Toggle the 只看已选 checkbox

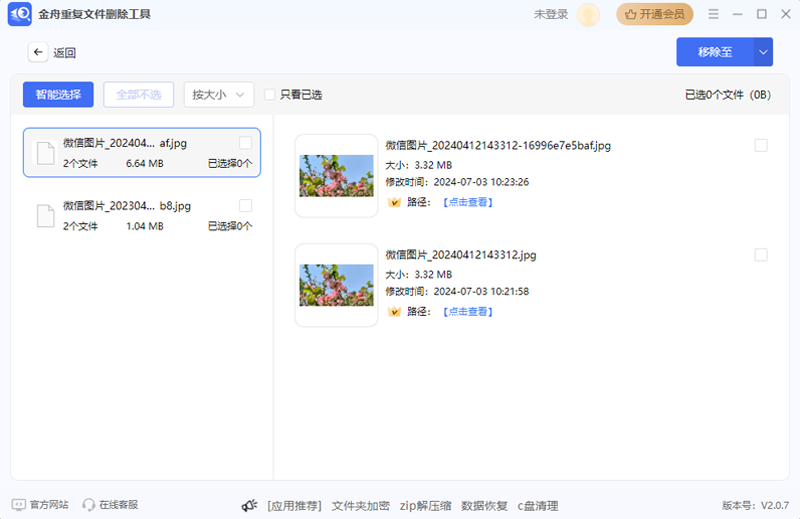[270, 95]
